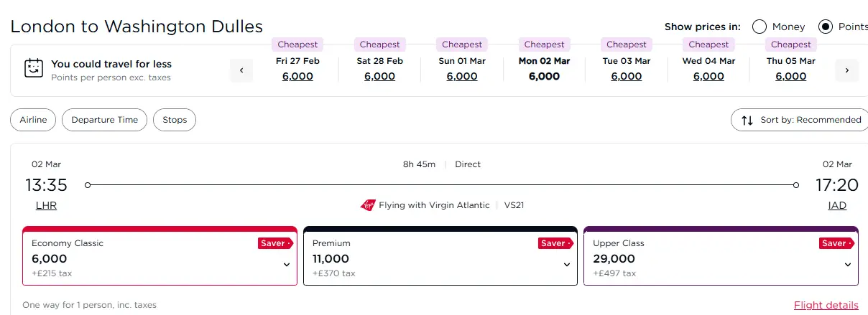Screen dimensions: 868x315
Task: Click the Upper Class Saver tag
Action: [836, 243]
